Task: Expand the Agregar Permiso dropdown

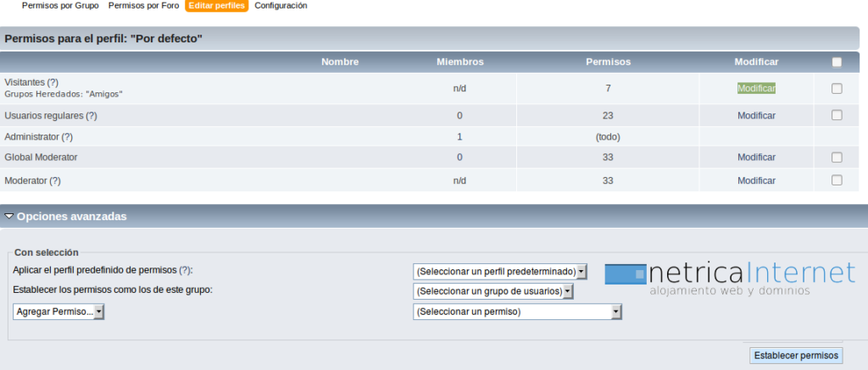Action: point(59,312)
